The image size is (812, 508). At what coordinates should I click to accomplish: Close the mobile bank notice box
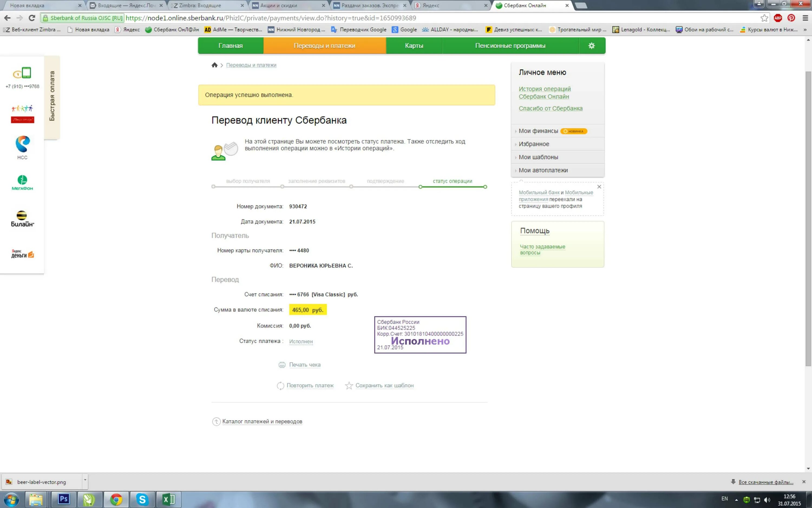tap(599, 187)
